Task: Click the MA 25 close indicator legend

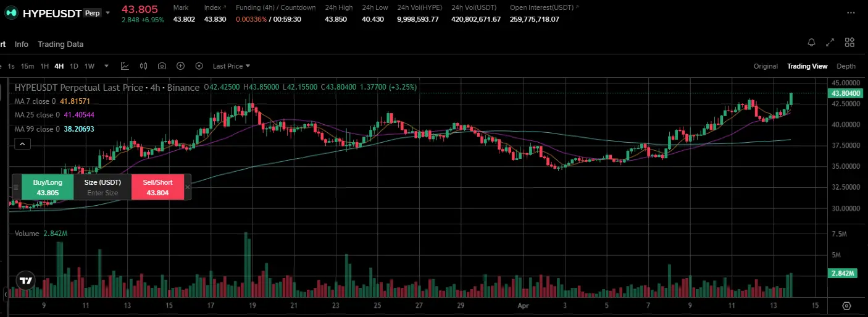Action: pyautogui.click(x=54, y=115)
